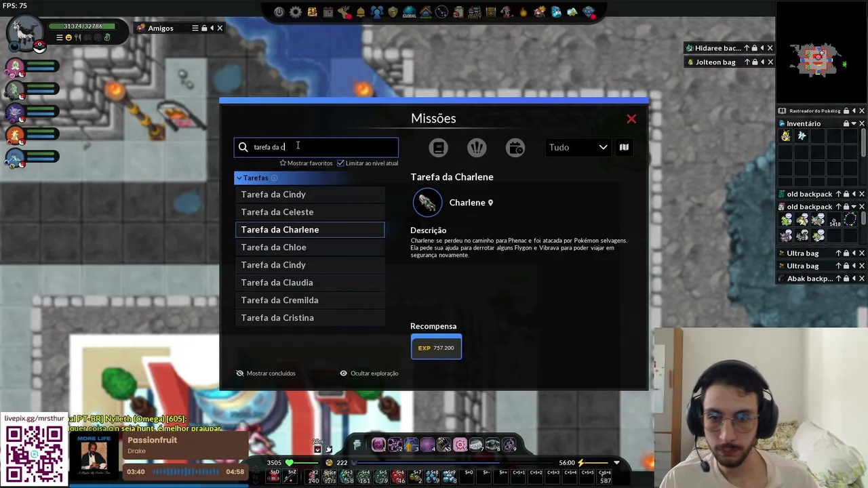Screen dimensions: 868x488
Task: Click the main Pokémon HP bar 31374/32786
Action: (x=82, y=26)
